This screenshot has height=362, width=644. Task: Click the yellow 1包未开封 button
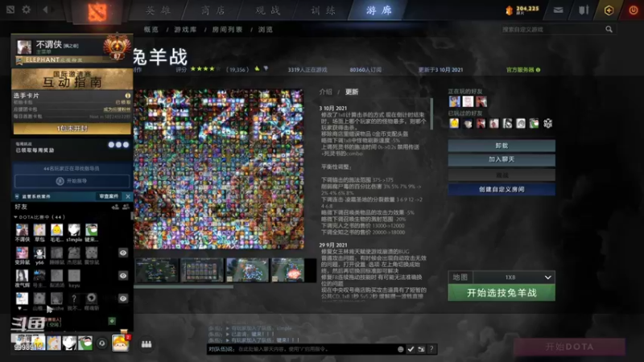pyautogui.click(x=72, y=129)
